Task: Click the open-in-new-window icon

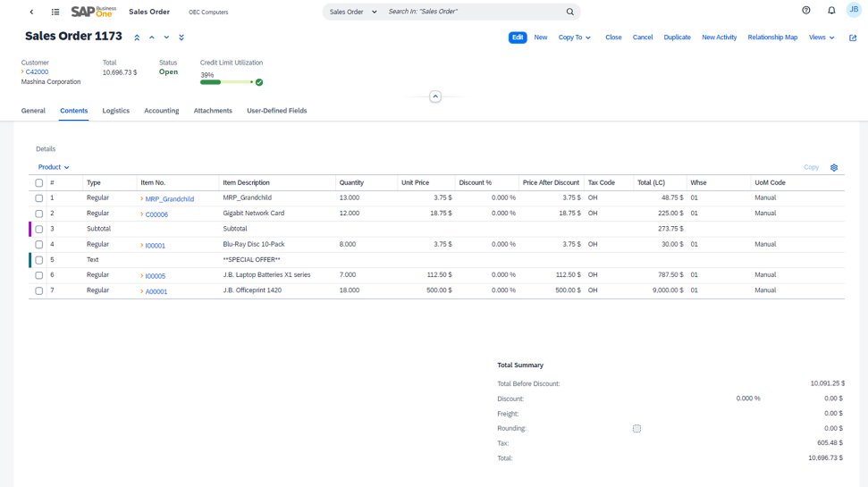Action: [x=853, y=38]
